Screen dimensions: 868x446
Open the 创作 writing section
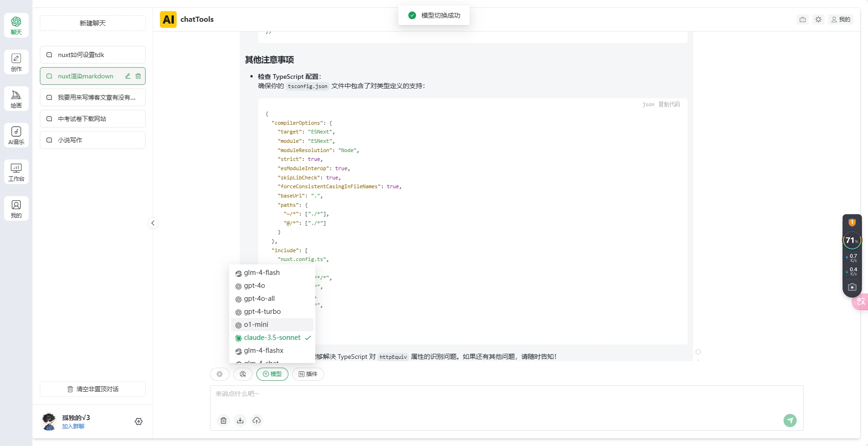coord(16,62)
